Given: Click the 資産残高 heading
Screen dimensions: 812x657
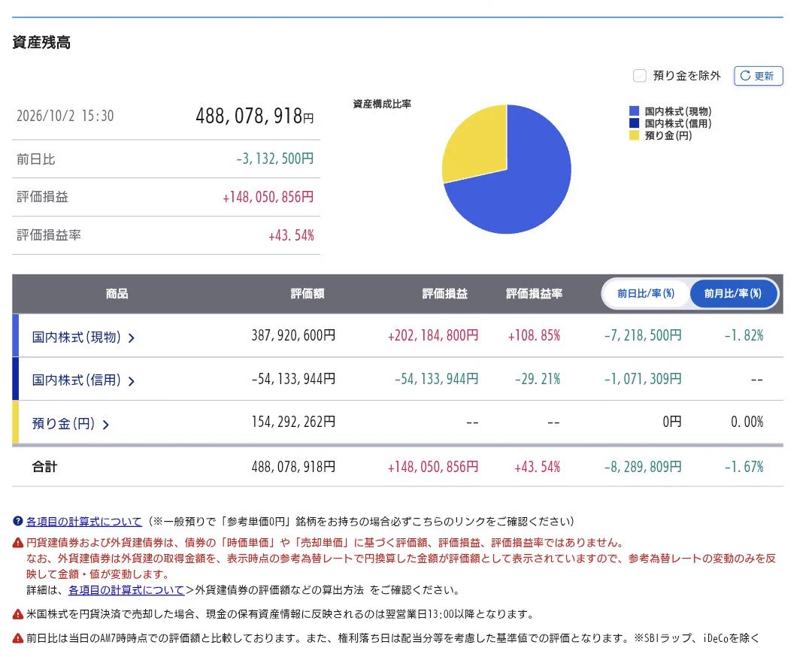Looking at the screenshot, I should [x=41, y=42].
